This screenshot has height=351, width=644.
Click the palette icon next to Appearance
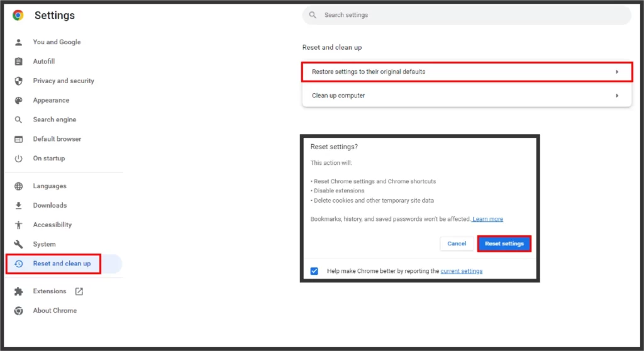[18, 100]
